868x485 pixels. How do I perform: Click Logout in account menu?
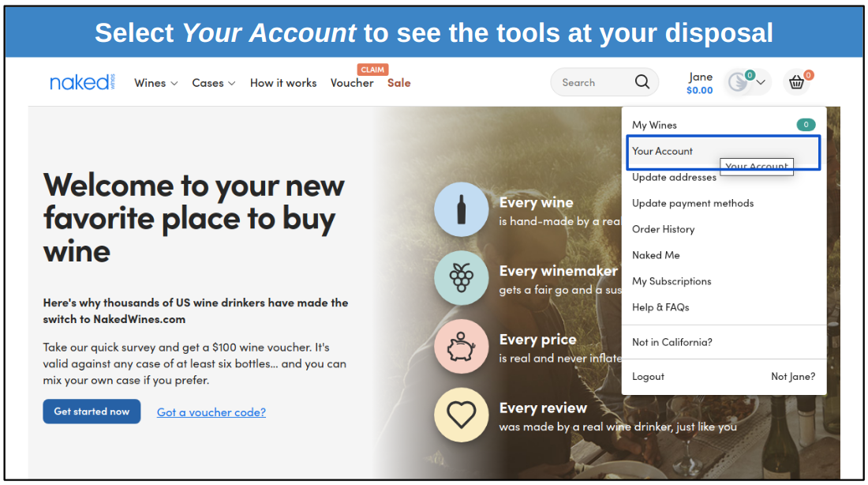(648, 376)
